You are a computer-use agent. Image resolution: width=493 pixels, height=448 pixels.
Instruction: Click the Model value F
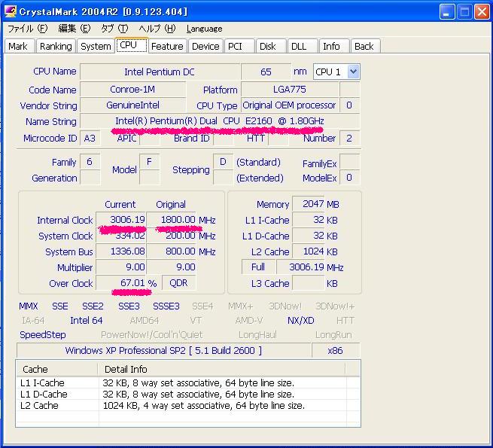coord(149,162)
